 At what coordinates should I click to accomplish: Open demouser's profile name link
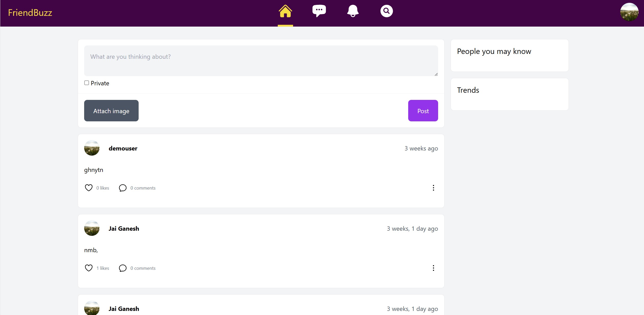click(x=123, y=148)
